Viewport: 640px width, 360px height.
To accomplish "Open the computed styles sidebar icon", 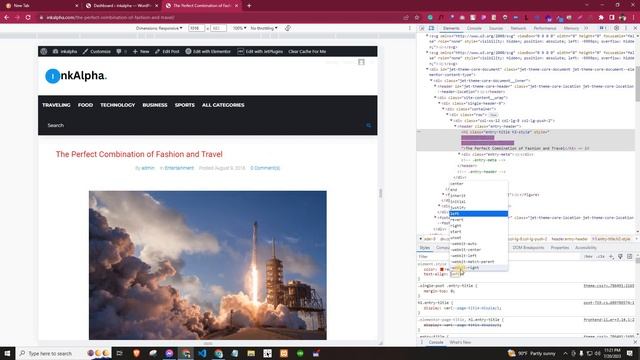I will pos(629,256).
